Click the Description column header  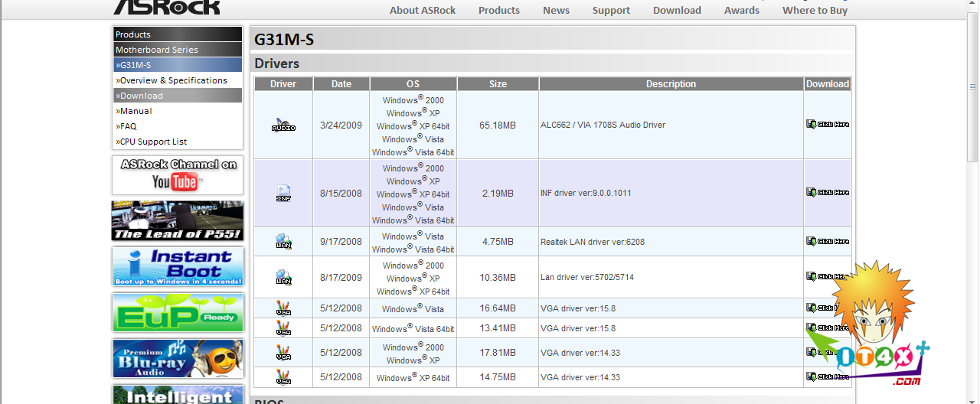point(671,84)
